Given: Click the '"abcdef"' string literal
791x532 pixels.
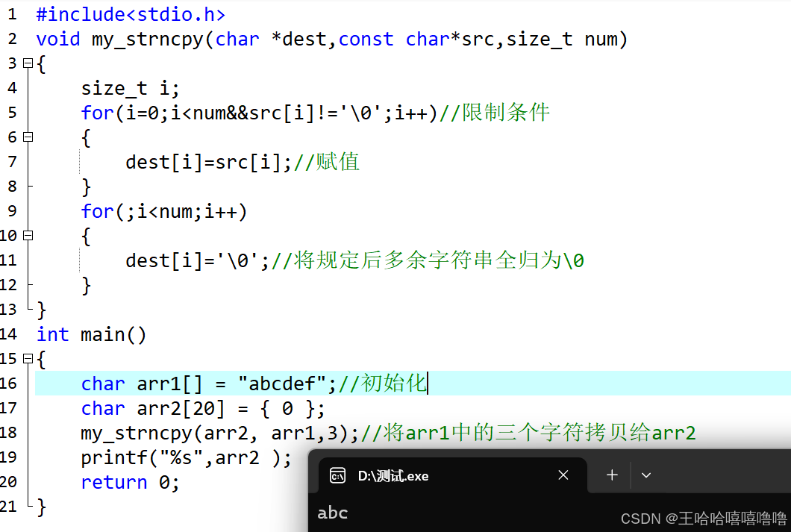Looking at the screenshot, I should pyautogui.click(x=283, y=384).
